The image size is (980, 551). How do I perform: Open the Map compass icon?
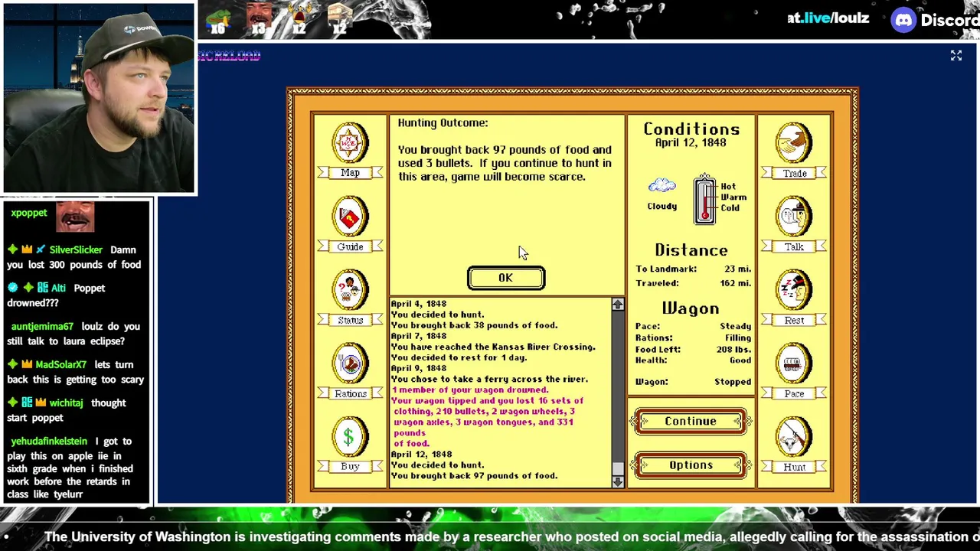point(350,142)
